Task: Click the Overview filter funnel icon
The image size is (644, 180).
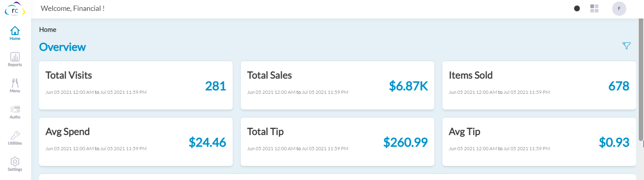Action: pos(626,46)
